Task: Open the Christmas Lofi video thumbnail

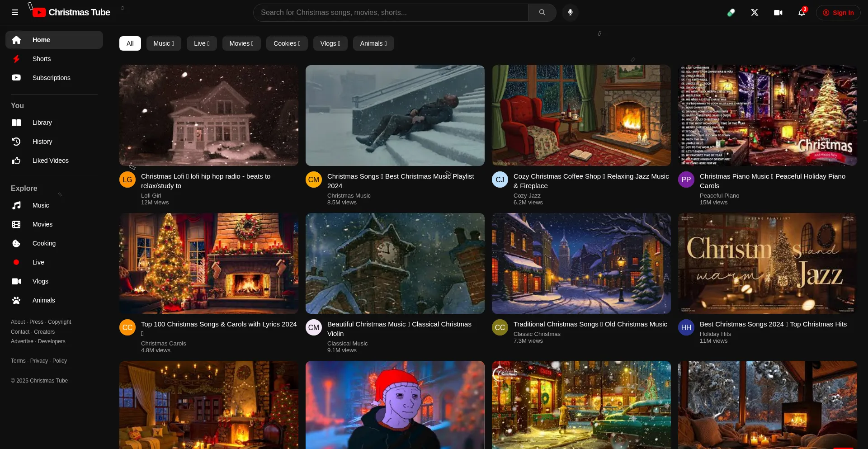Action: pos(209,115)
